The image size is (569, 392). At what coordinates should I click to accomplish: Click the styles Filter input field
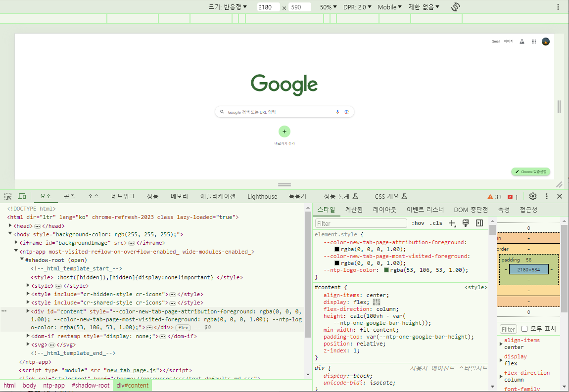(361, 223)
